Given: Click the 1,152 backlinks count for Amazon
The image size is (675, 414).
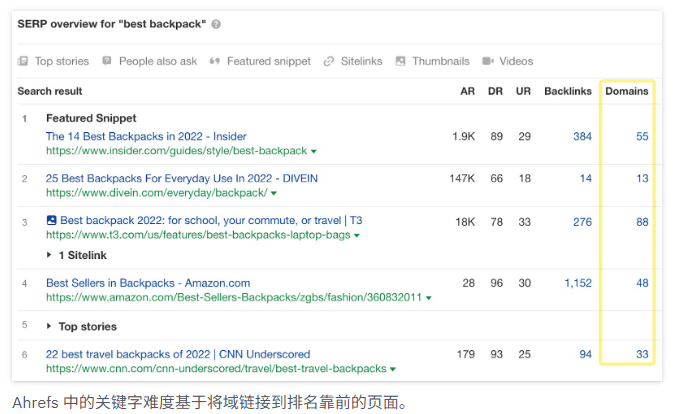Looking at the screenshot, I should point(577,283).
